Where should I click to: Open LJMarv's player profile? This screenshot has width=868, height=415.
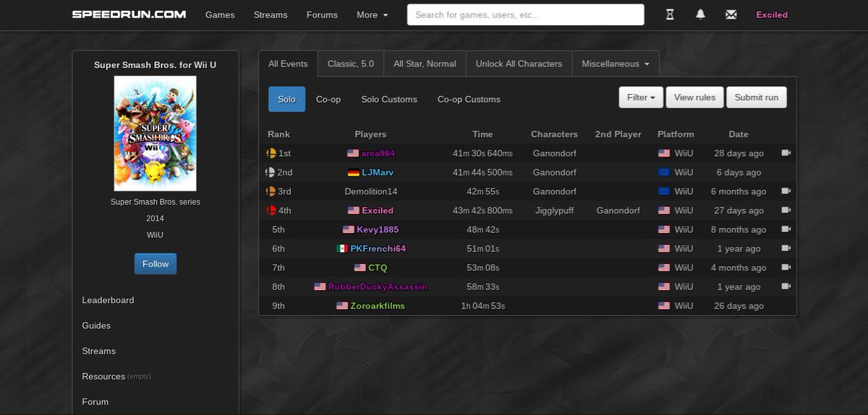coord(378,172)
